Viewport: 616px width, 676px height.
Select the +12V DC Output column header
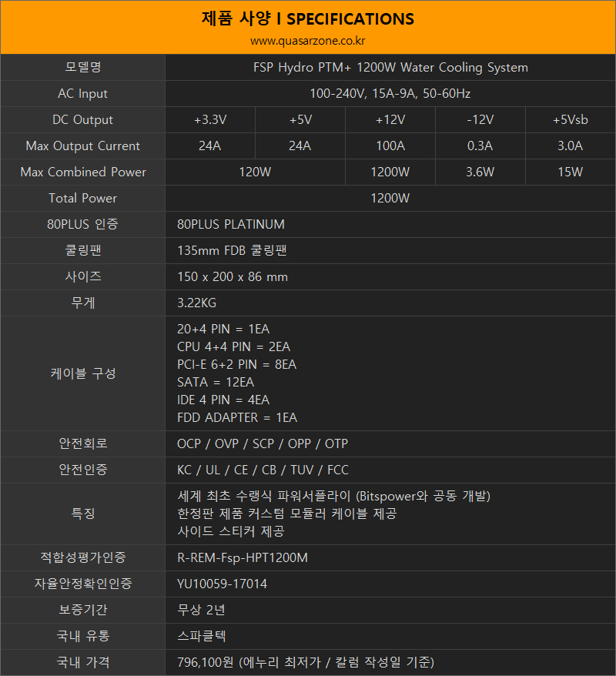pyautogui.click(x=390, y=120)
